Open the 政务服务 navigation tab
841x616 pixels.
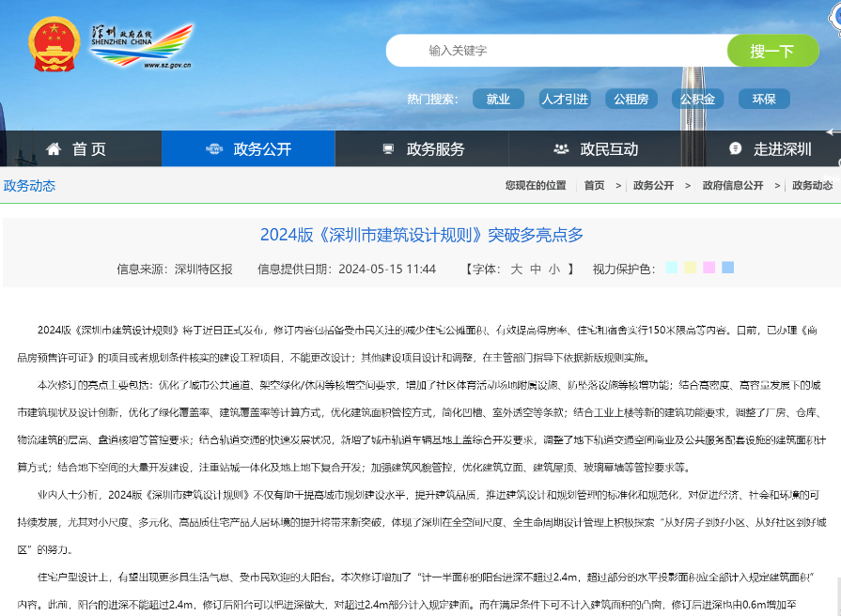(422, 148)
